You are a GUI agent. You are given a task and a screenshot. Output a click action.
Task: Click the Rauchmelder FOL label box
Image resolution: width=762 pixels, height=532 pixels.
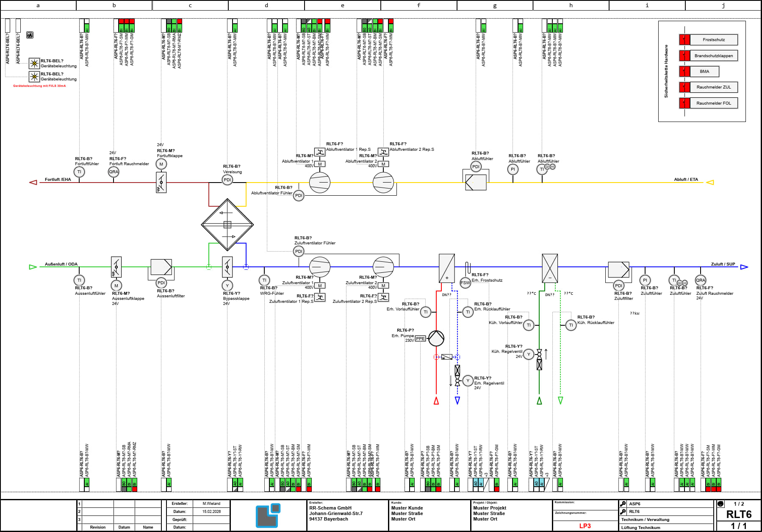[714, 103]
